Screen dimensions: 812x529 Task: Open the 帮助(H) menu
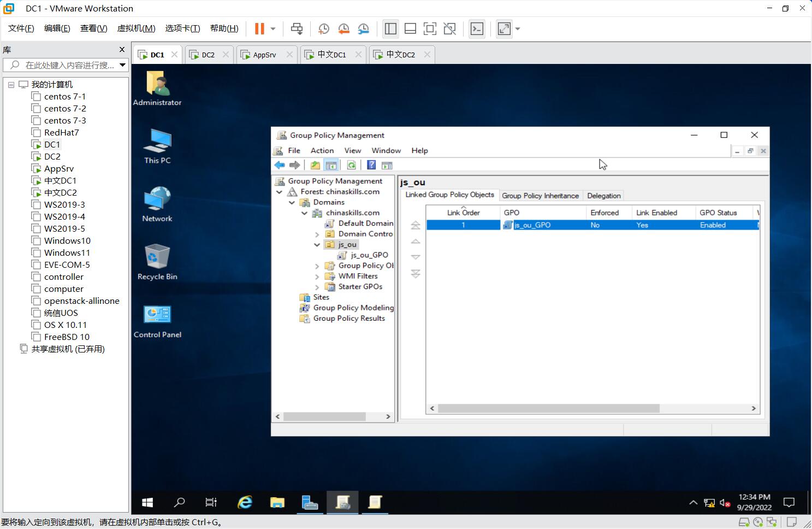pyautogui.click(x=224, y=28)
